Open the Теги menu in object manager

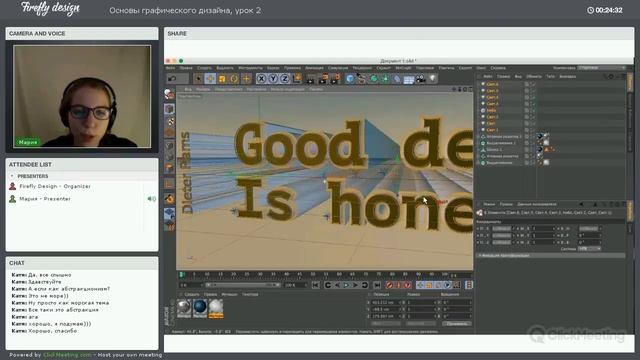coord(550,76)
